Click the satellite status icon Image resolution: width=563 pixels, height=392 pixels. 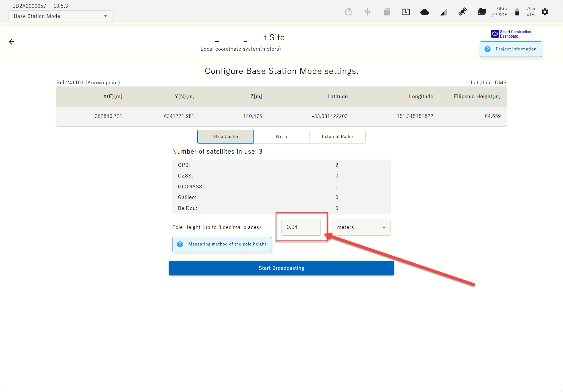click(463, 12)
